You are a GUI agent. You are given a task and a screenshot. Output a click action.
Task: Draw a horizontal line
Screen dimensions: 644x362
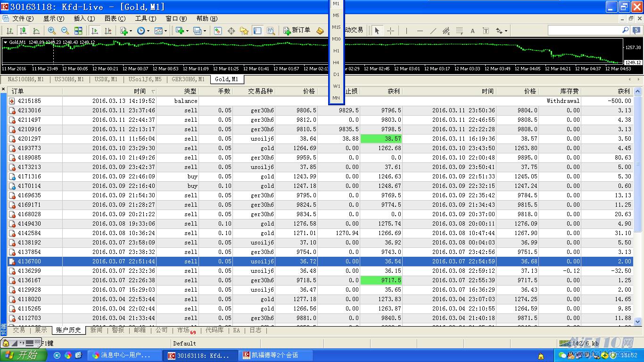[x=420, y=31]
